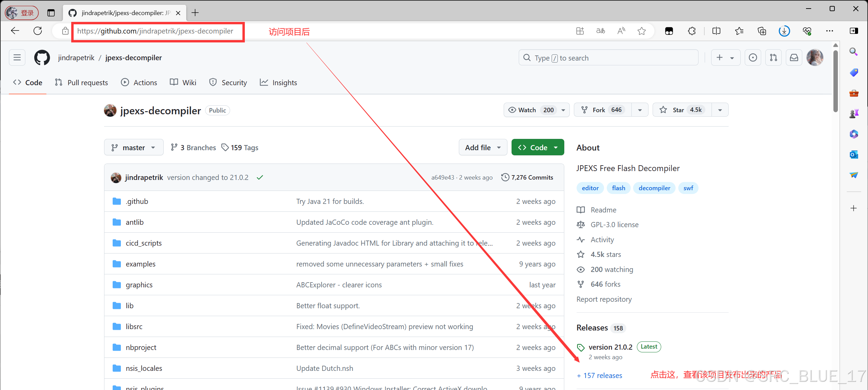
Task: Open GitHub's global navigation hamburger menu
Action: click(x=17, y=57)
